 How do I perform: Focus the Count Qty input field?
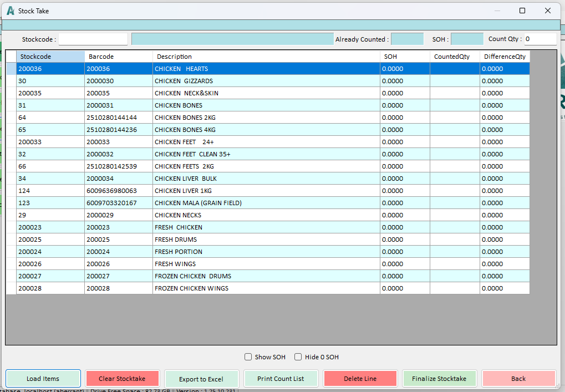[540, 39]
